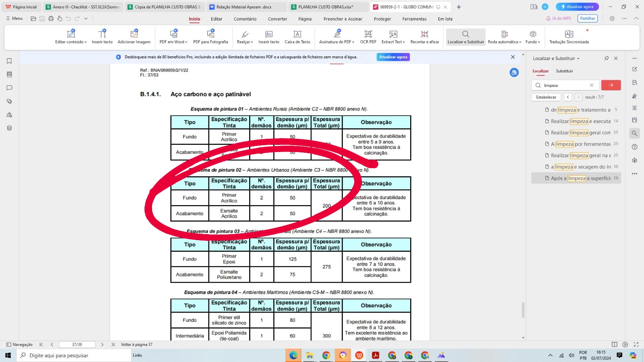This screenshot has height=362, width=644.
Task: Toggle the Localizar e Substituir toolbar button
Action: [466, 37]
